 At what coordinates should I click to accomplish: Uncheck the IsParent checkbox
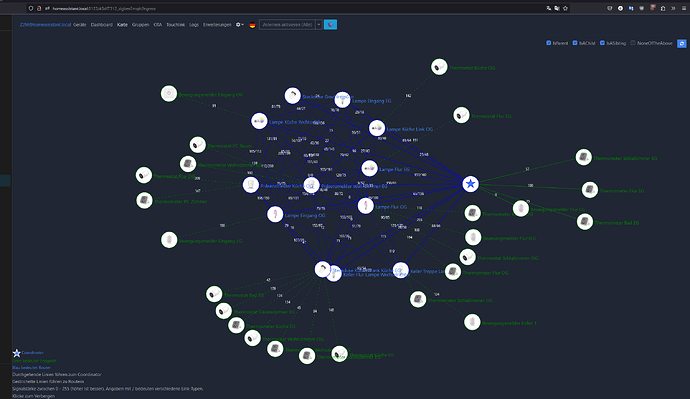tap(549, 43)
